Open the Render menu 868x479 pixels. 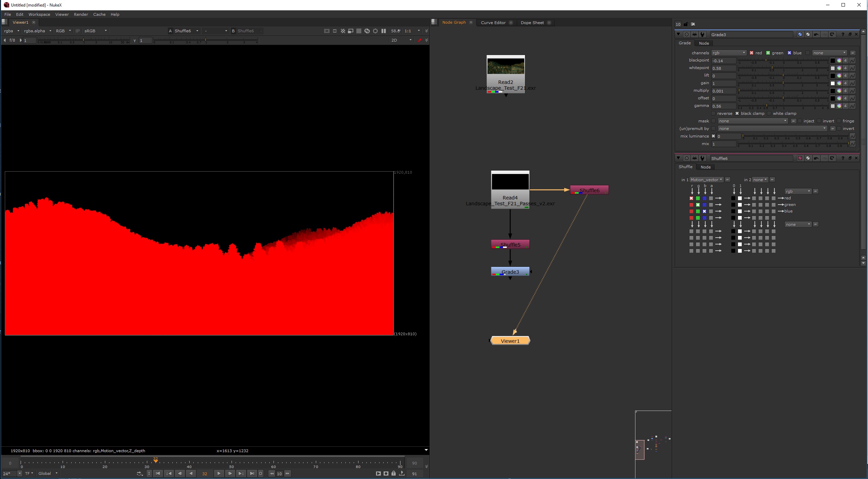point(81,14)
